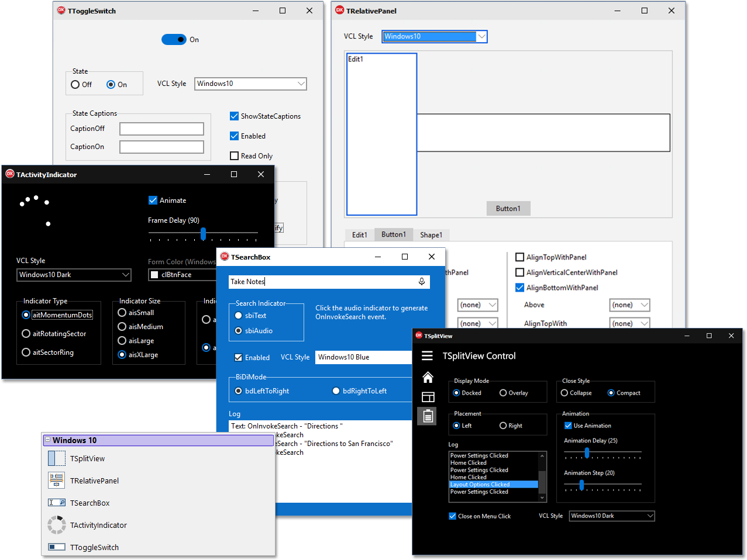Screen dimensions: 747x560
Task: Click the microphone icon in the search box
Action: pos(421,281)
